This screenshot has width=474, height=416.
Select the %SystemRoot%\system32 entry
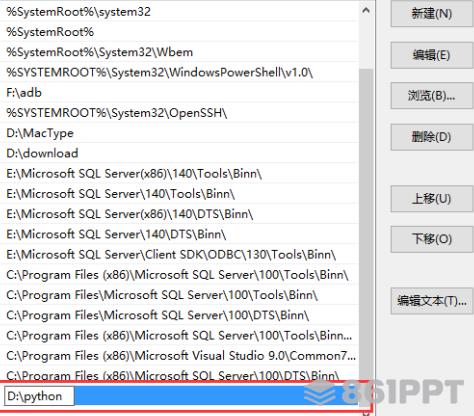(179, 12)
